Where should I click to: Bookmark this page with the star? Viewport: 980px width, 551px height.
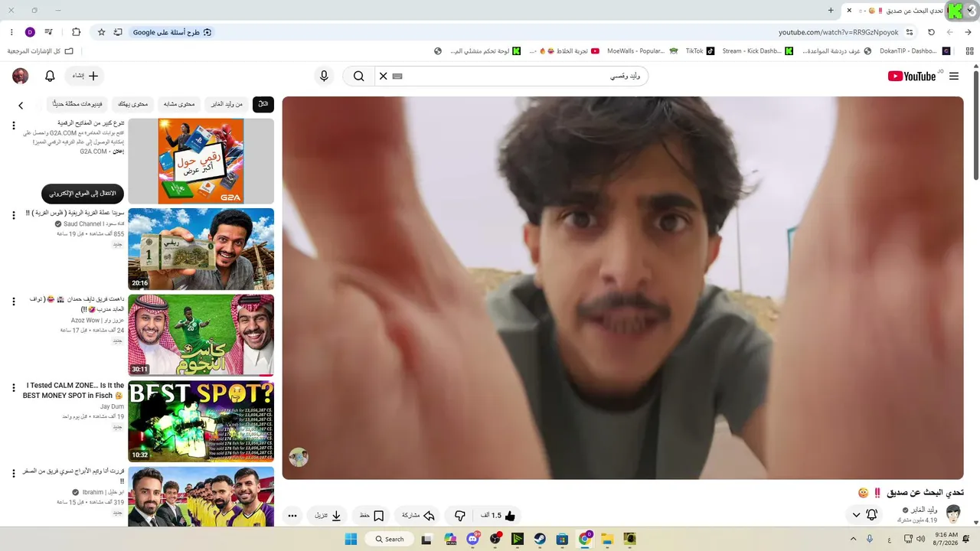(101, 32)
